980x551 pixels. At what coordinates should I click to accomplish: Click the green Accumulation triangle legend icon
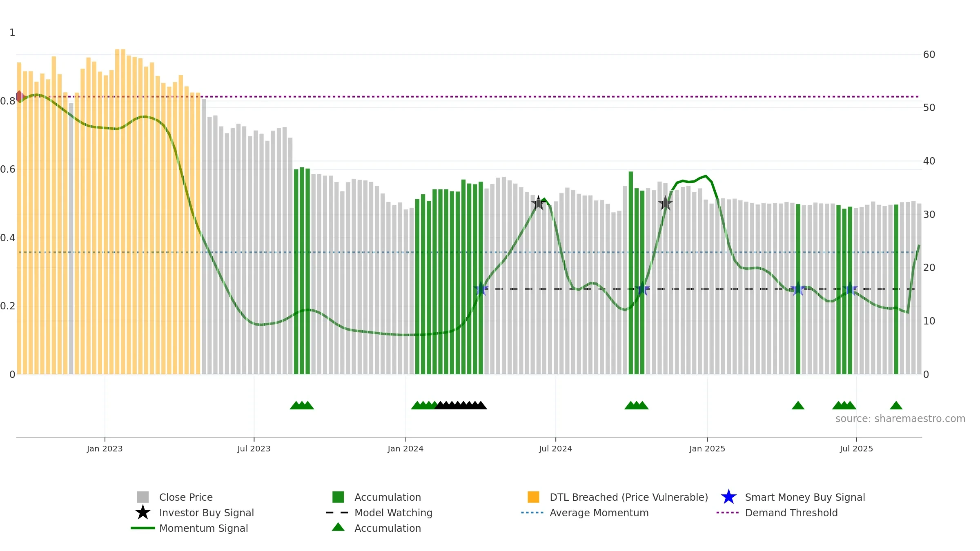[x=338, y=527]
